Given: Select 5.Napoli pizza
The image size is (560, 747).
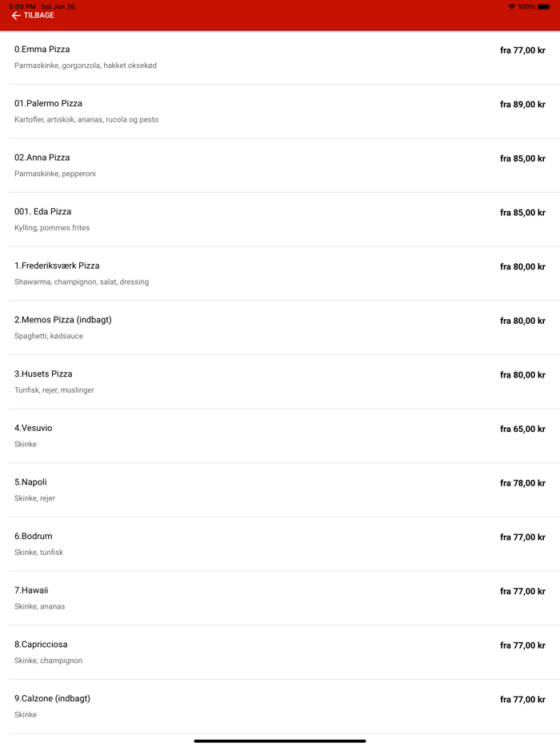Looking at the screenshot, I should point(30,482).
